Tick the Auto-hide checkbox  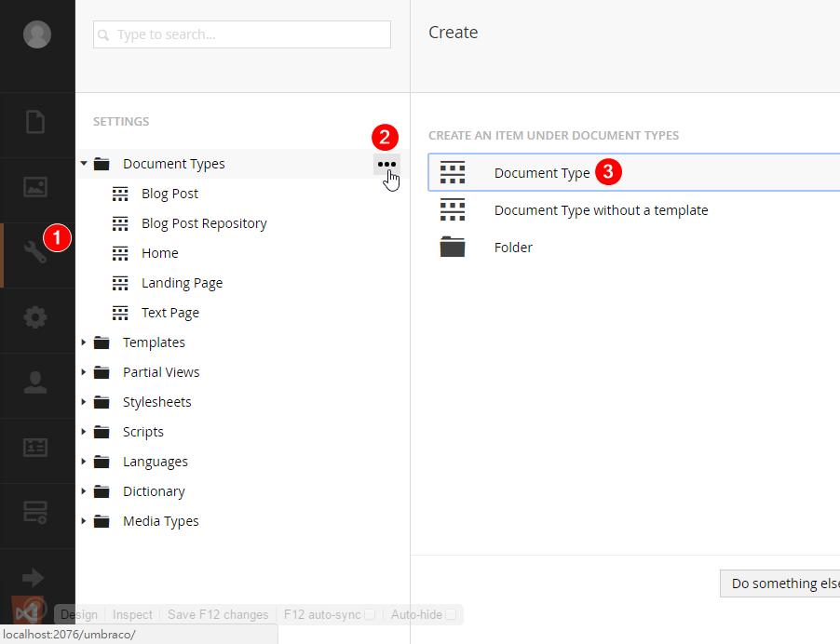coord(451,614)
